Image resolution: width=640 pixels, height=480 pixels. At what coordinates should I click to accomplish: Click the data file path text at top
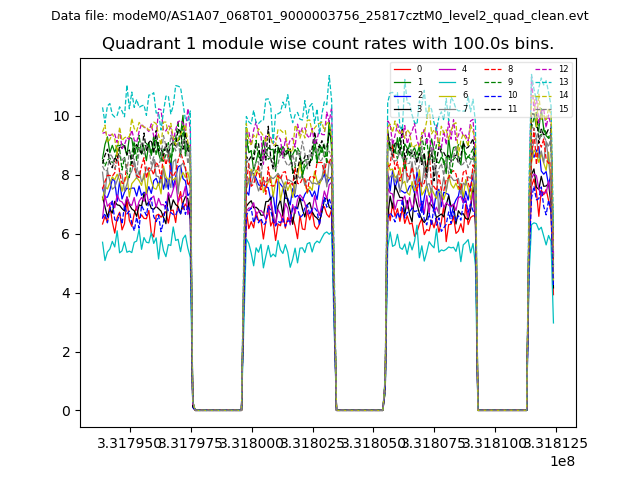point(320,16)
